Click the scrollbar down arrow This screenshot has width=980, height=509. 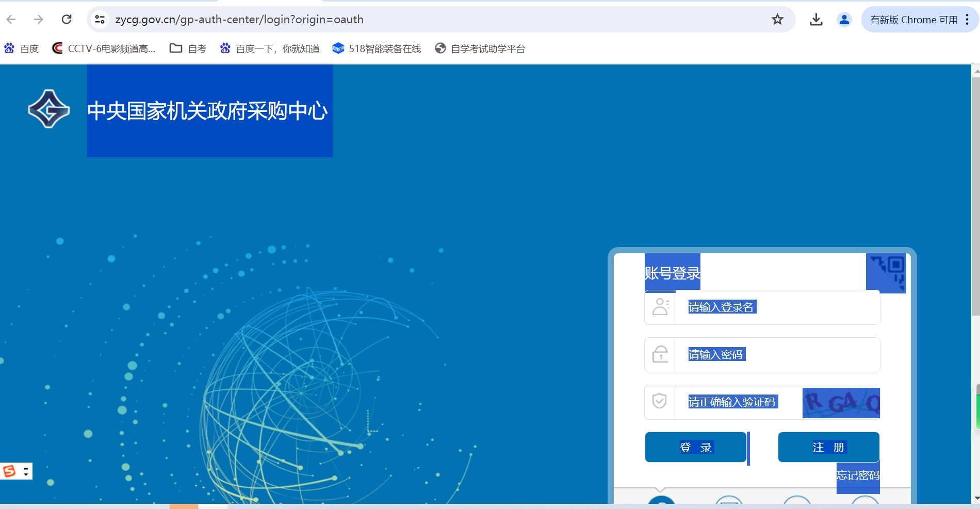976,499
